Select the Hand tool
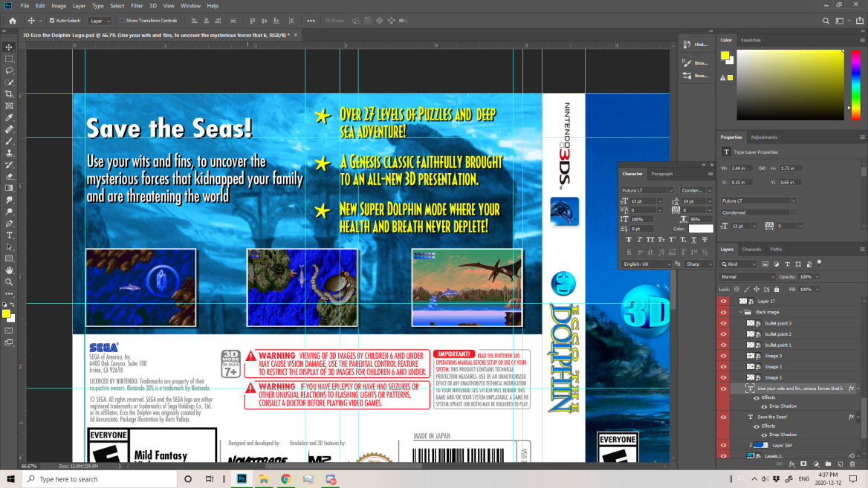Viewport: 868px width, 488px height. 9,270
